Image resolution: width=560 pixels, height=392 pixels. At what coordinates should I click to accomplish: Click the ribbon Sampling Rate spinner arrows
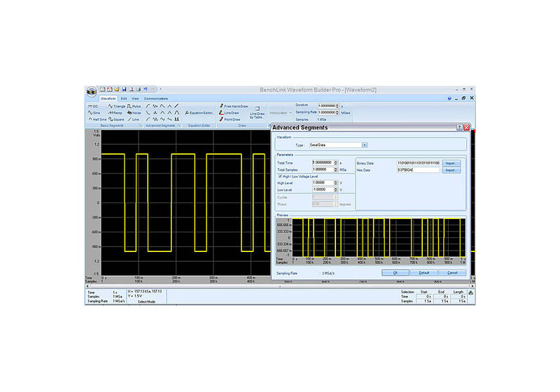[x=337, y=113]
